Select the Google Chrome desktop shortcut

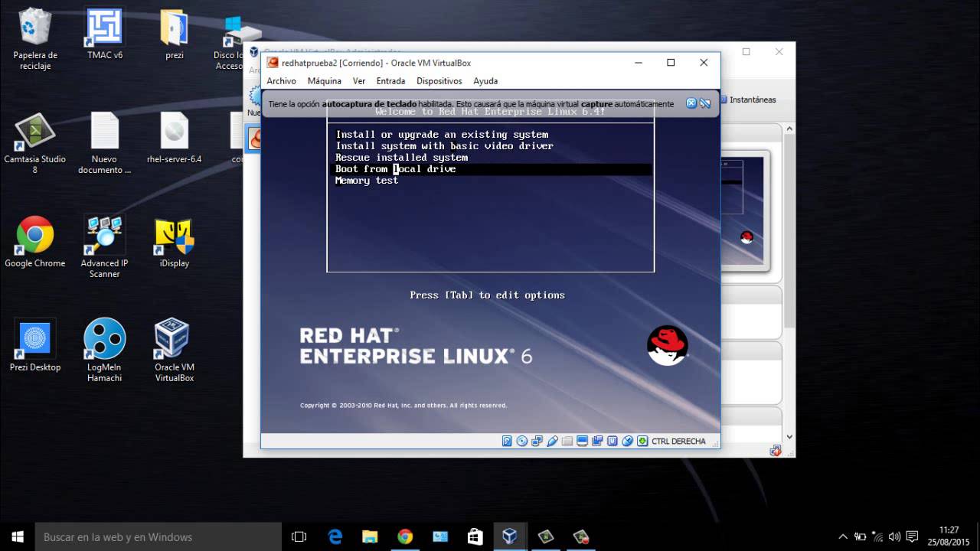click(x=35, y=243)
